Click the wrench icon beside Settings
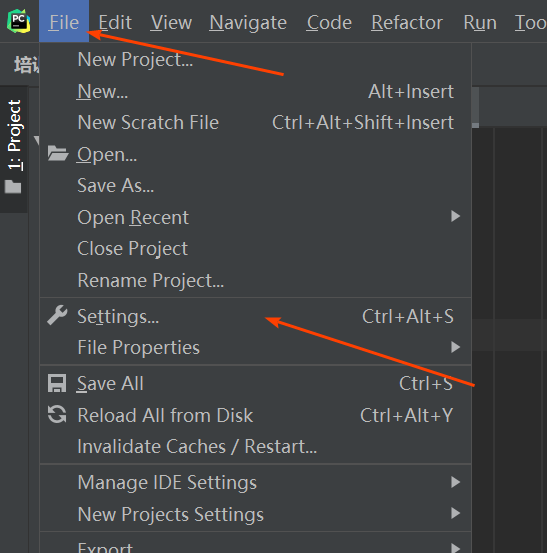Screen dimensions: 547x553 tap(57, 315)
